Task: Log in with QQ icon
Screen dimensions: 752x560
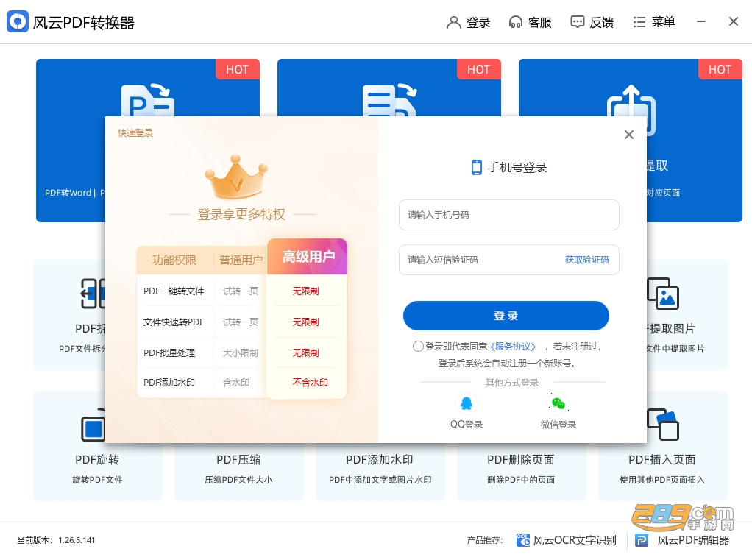Action: click(467, 404)
